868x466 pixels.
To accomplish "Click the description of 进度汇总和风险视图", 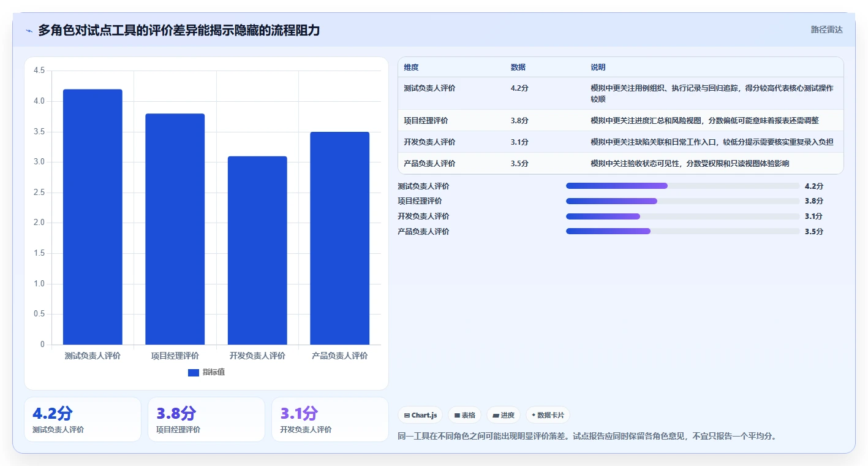I will [x=704, y=121].
